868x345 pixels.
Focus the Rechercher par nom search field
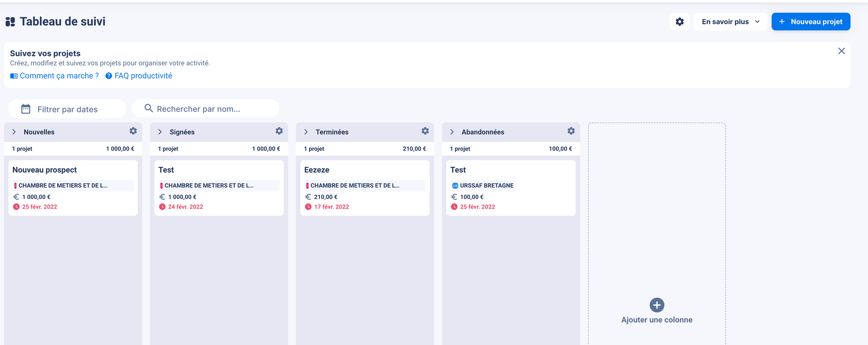point(205,108)
